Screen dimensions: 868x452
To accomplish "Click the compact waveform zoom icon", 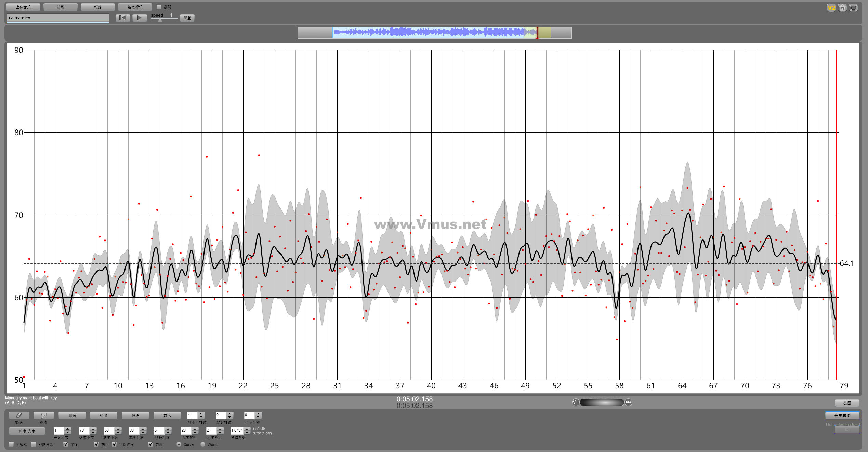I will [x=576, y=402].
